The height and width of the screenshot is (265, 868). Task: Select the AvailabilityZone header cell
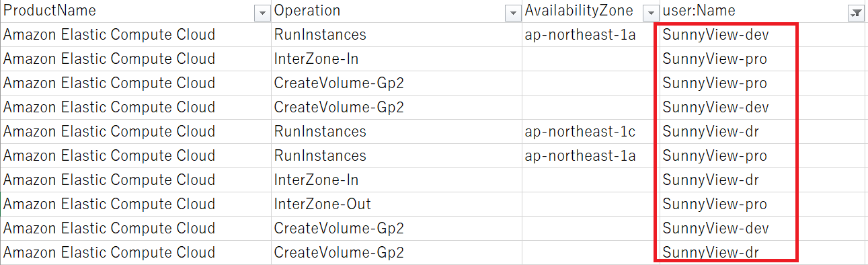(591, 11)
